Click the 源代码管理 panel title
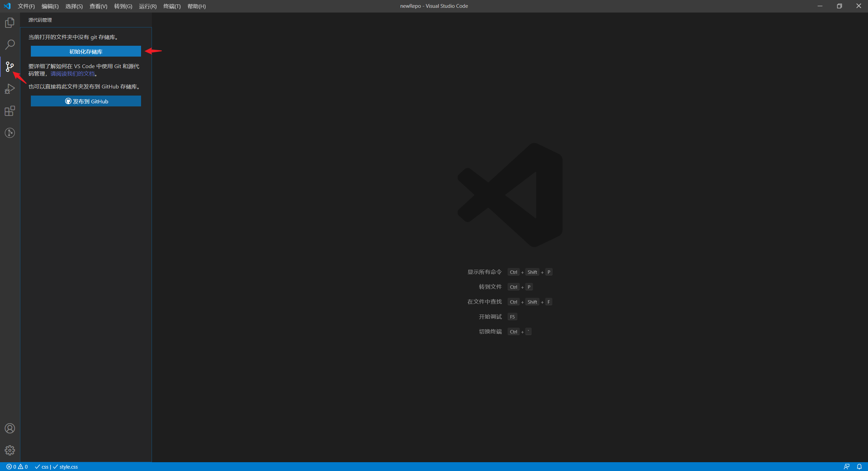The image size is (868, 471). point(40,20)
